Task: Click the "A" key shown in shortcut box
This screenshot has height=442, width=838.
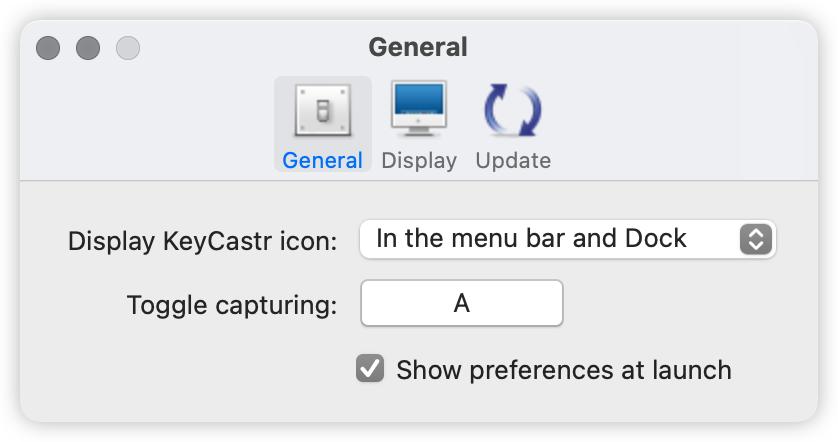Action: [x=461, y=303]
